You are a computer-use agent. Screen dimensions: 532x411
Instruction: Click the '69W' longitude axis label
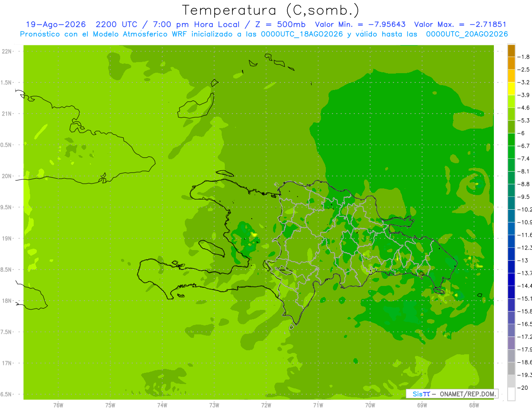pos(422,405)
